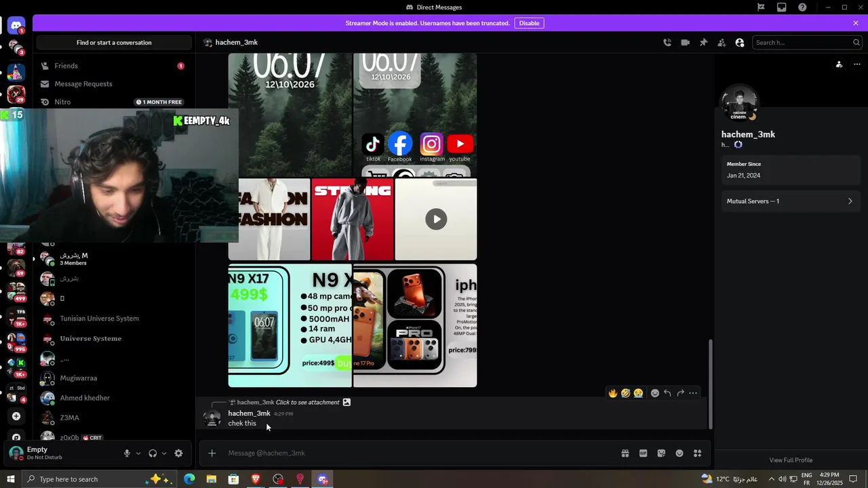Add a server button

(x=16, y=416)
